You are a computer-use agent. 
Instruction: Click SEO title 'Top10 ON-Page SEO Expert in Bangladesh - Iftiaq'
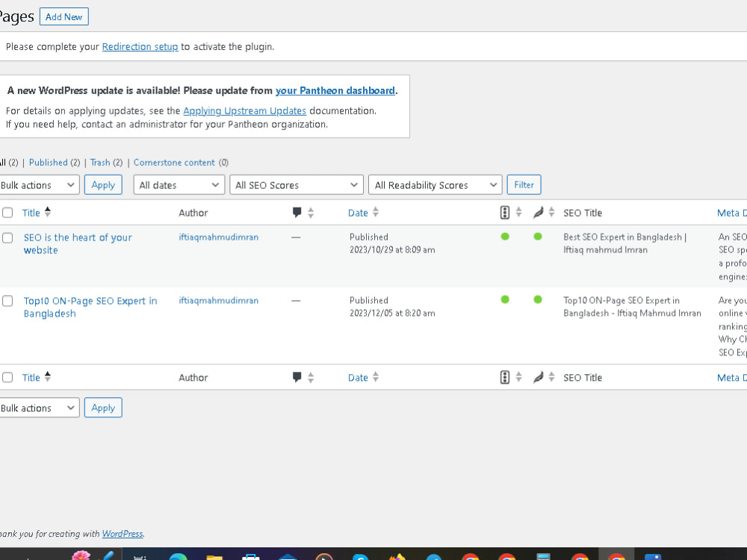tap(632, 307)
